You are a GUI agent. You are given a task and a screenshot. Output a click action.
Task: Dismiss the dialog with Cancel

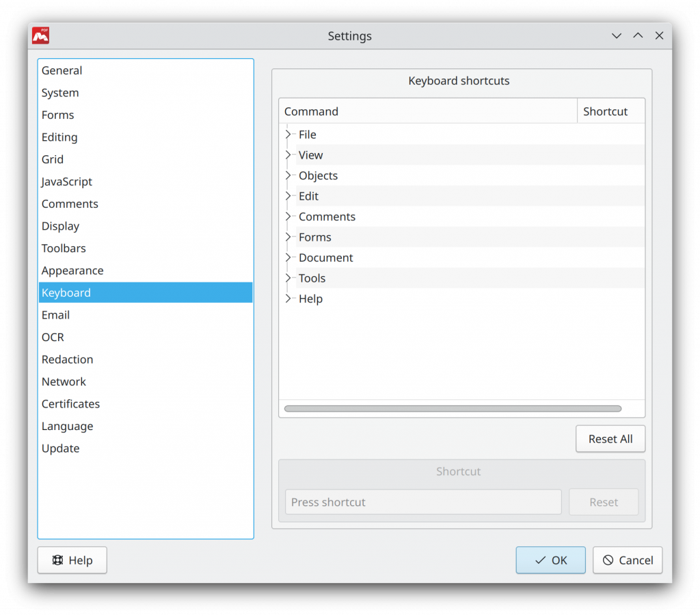click(x=627, y=560)
